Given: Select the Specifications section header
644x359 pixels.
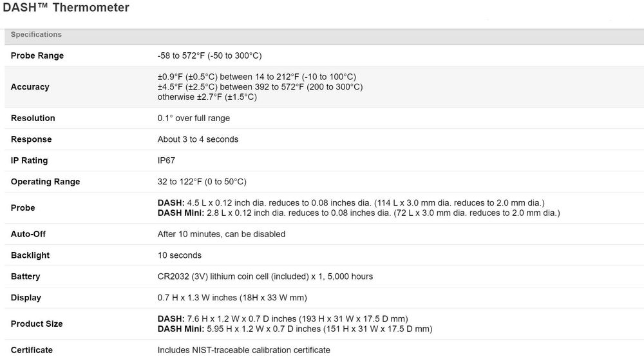Looking at the screenshot, I should (x=36, y=34).
